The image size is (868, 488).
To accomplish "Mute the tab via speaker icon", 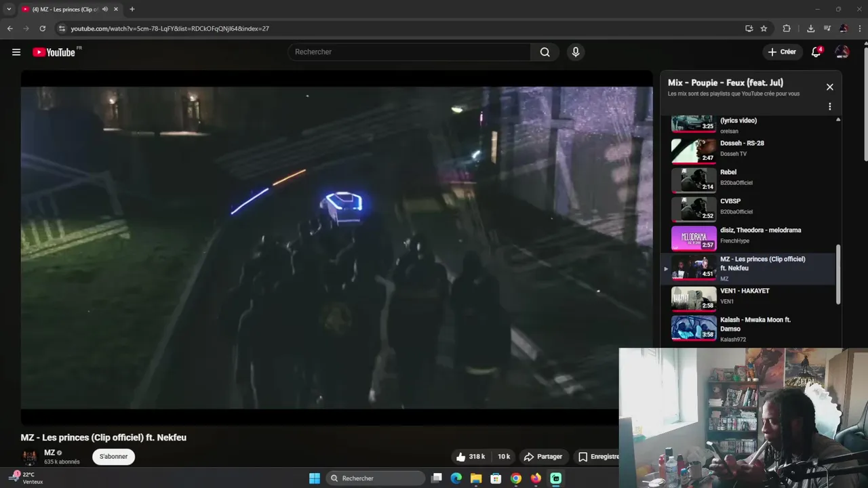I will 105,9.
